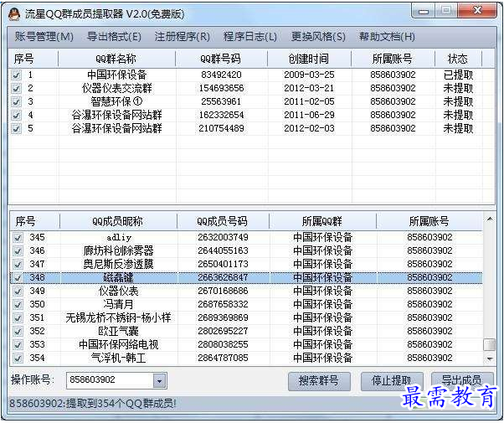Toggle checkbox for group row 5
The image size is (504, 423).
(x=16, y=129)
